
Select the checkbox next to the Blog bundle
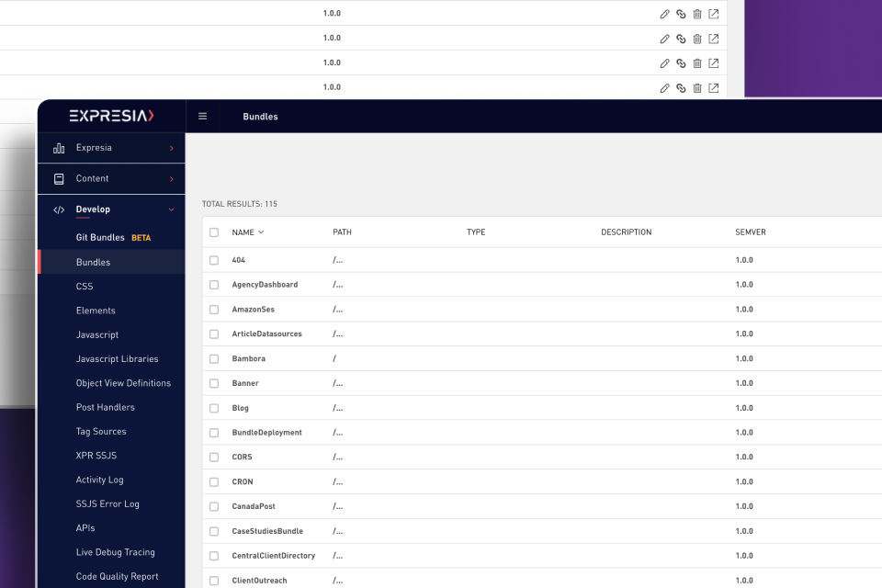[x=214, y=408]
